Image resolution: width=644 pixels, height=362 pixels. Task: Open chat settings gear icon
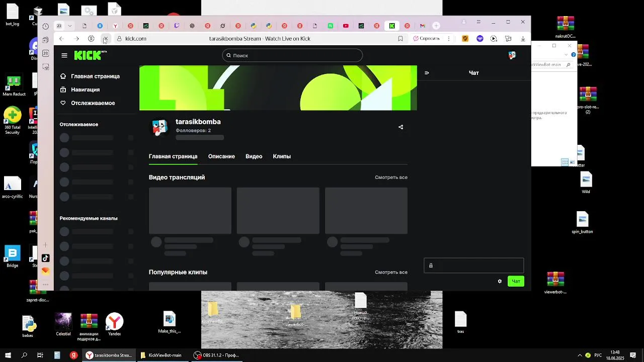pyautogui.click(x=500, y=281)
